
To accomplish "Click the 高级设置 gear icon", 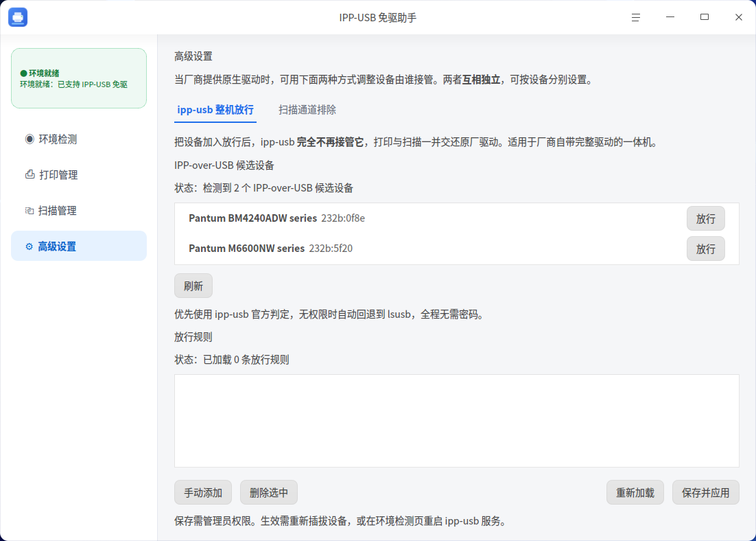I will pyautogui.click(x=29, y=246).
